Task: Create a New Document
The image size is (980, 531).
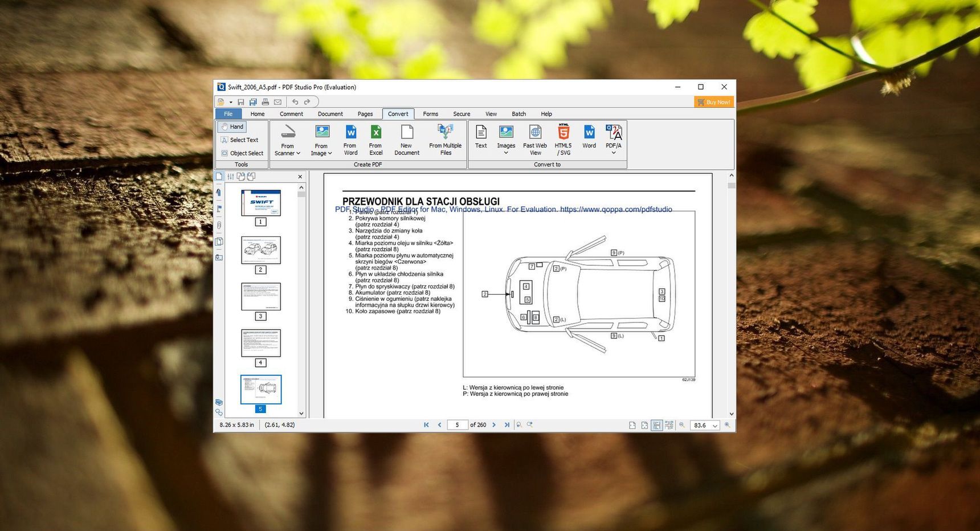Action: (x=407, y=140)
